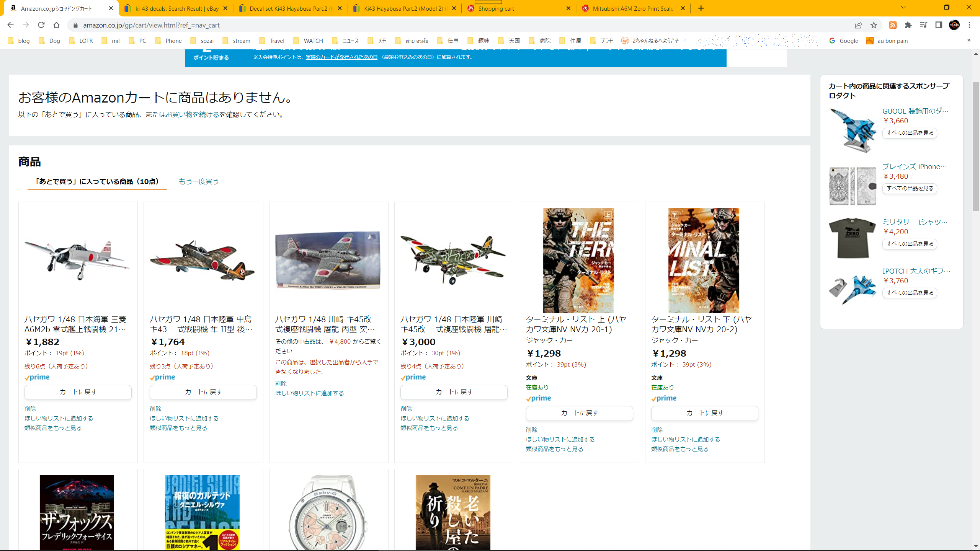Move ターミナル・リスト 下 back to cart
Screen dimensions: 980x551
click(x=705, y=413)
